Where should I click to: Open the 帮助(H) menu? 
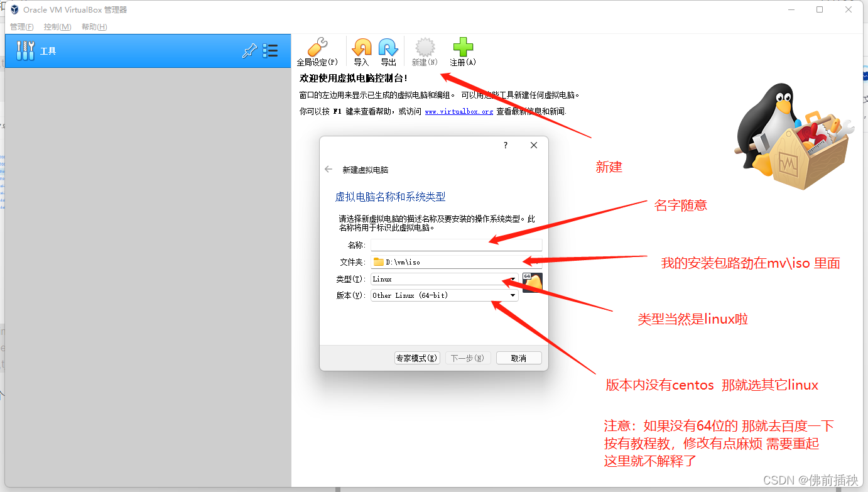[94, 27]
